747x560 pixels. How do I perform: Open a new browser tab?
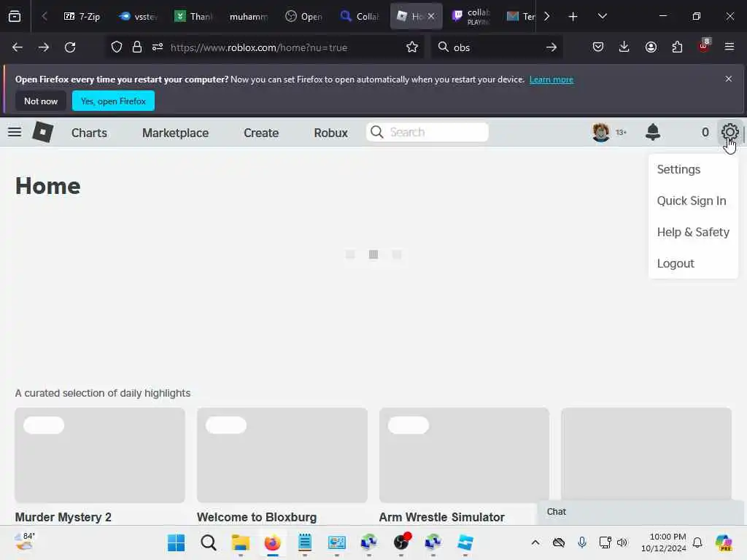(x=573, y=17)
